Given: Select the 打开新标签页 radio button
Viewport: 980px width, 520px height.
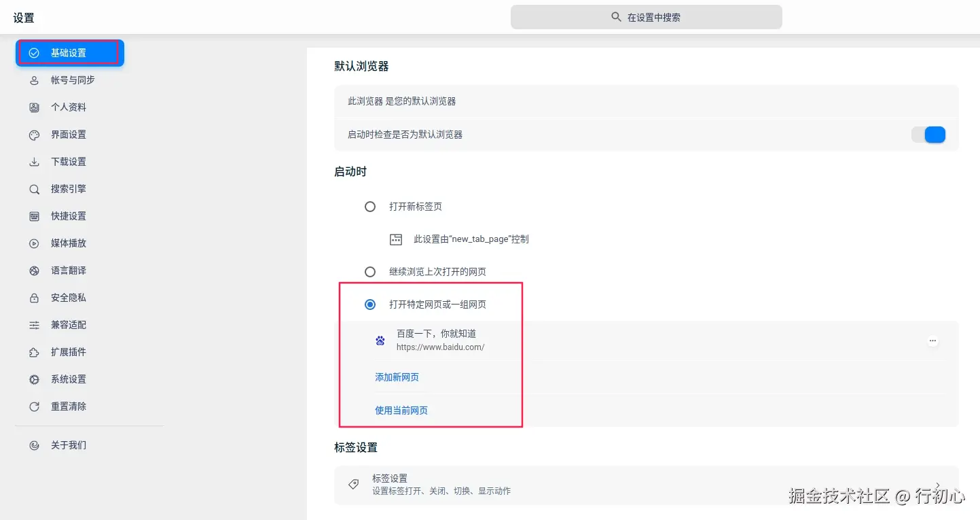Looking at the screenshot, I should click(369, 206).
